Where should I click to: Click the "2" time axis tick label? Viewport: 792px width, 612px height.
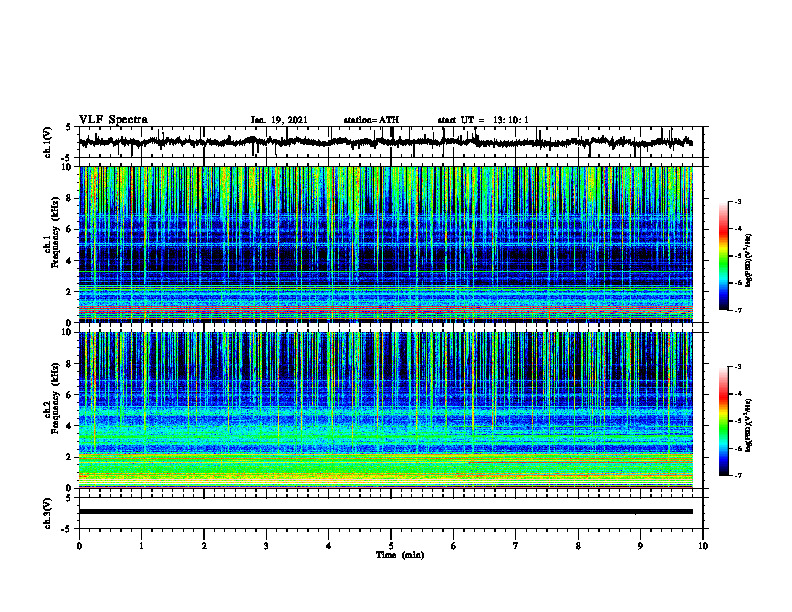(204, 546)
